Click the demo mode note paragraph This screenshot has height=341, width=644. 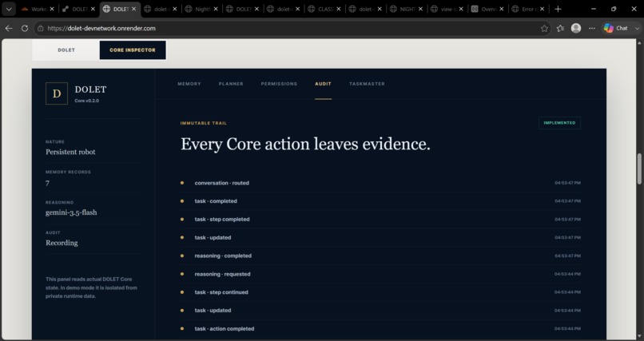click(x=91, y=287)
